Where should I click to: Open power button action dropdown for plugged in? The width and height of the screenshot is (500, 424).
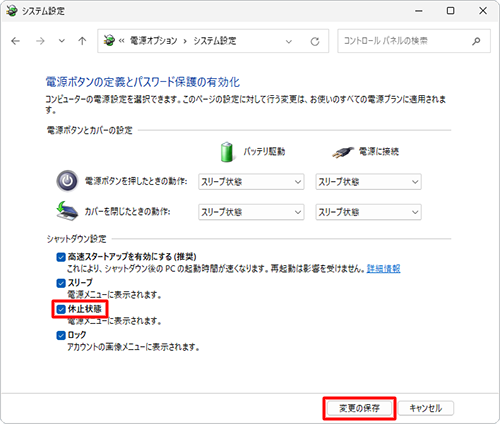point(368,182)
